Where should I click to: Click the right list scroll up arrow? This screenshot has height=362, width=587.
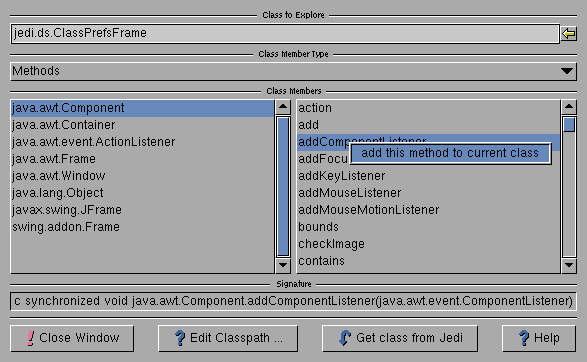click(569, 107)
